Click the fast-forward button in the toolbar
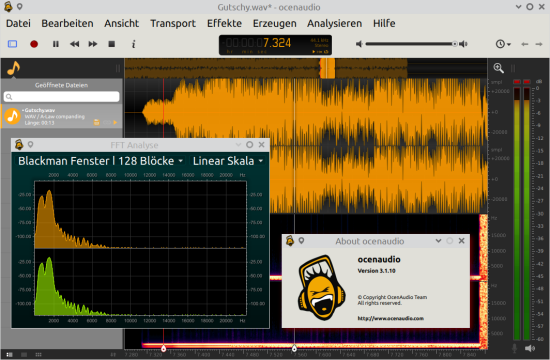 (x=93, y=44)
